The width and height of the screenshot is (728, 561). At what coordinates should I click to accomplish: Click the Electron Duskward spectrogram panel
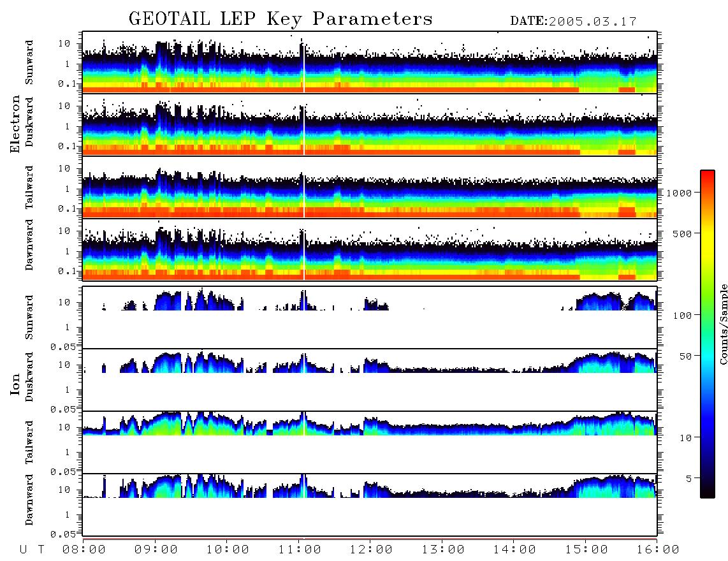point(370,124)
